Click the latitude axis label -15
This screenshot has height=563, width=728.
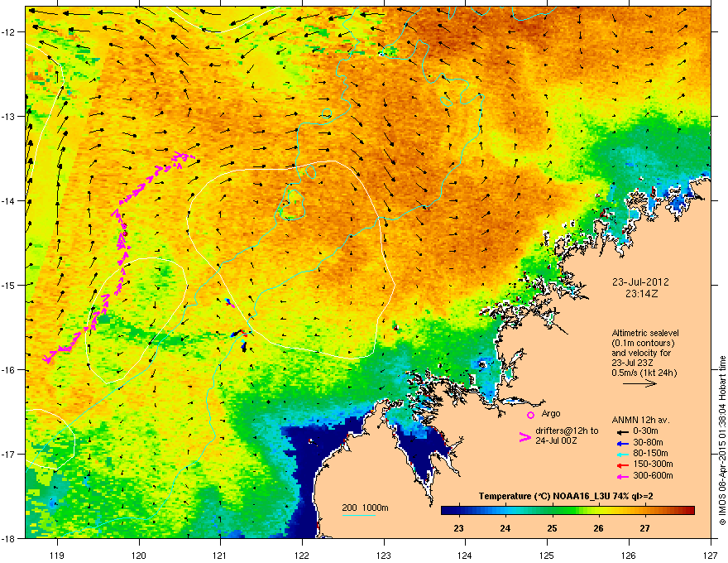[x=9, y=285]
